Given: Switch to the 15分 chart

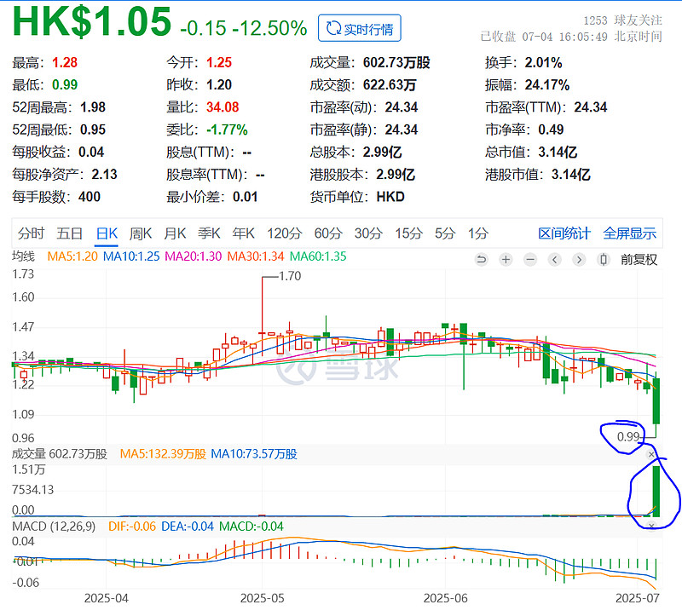Looking at the screenshot, I should tap(408, 233).
